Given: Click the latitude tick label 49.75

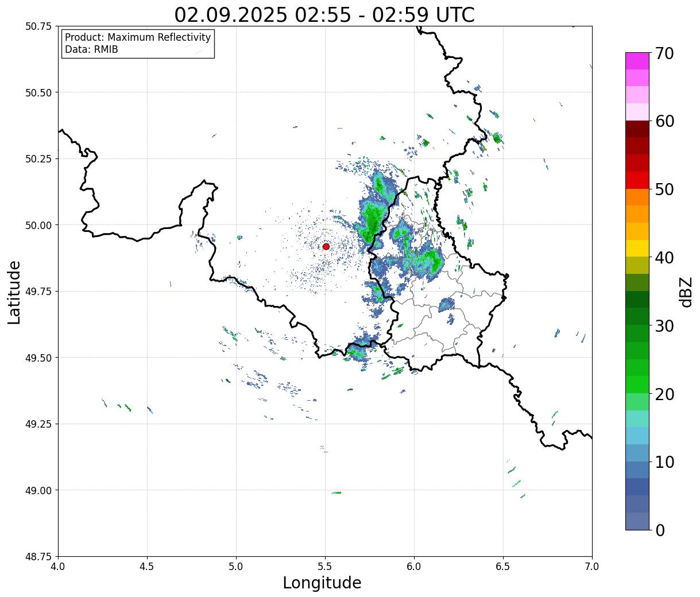Looking at the screenshot, I should (38, 292).
